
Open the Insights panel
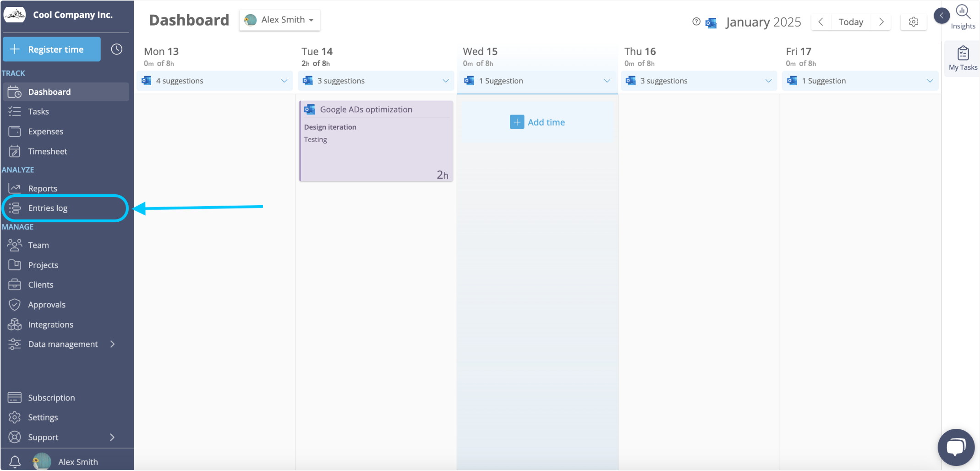point(963,17)
